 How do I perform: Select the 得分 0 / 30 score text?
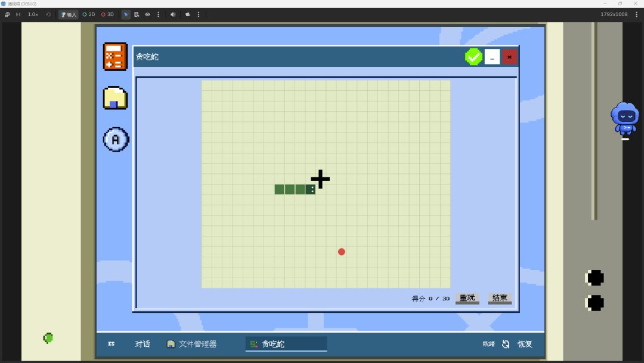431,299
